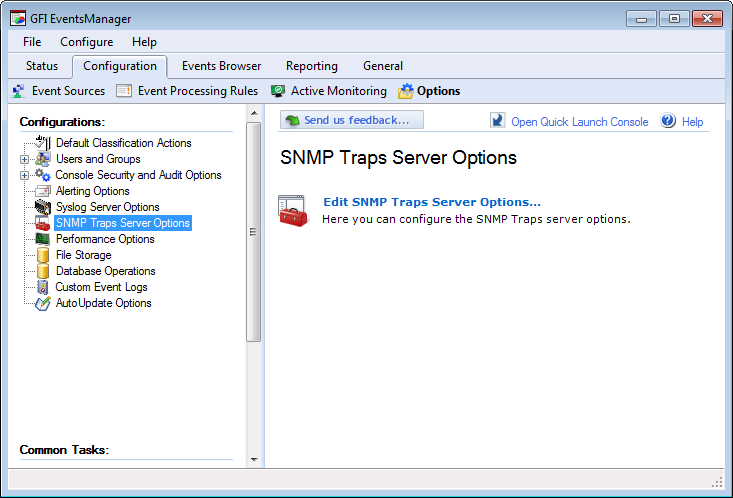
Task: Click the Database Operations cylinder icon
Action: pyautogui.click(x=43, y=271)
